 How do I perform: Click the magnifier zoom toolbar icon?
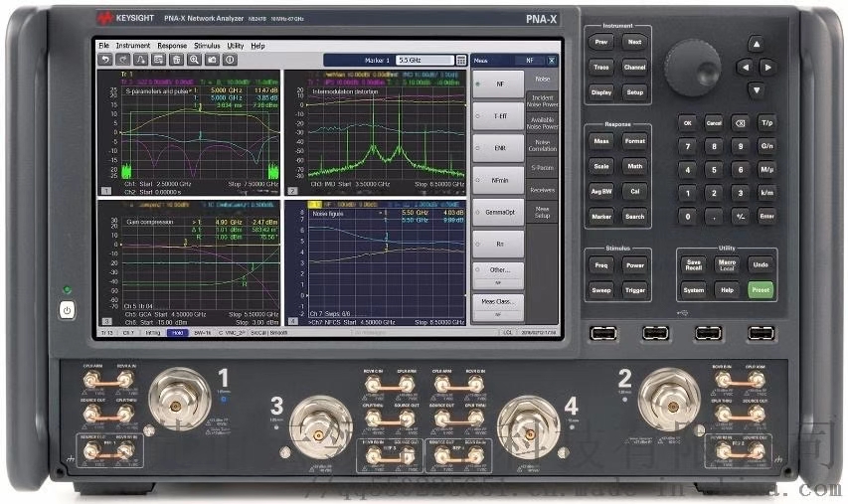[194, 60]
